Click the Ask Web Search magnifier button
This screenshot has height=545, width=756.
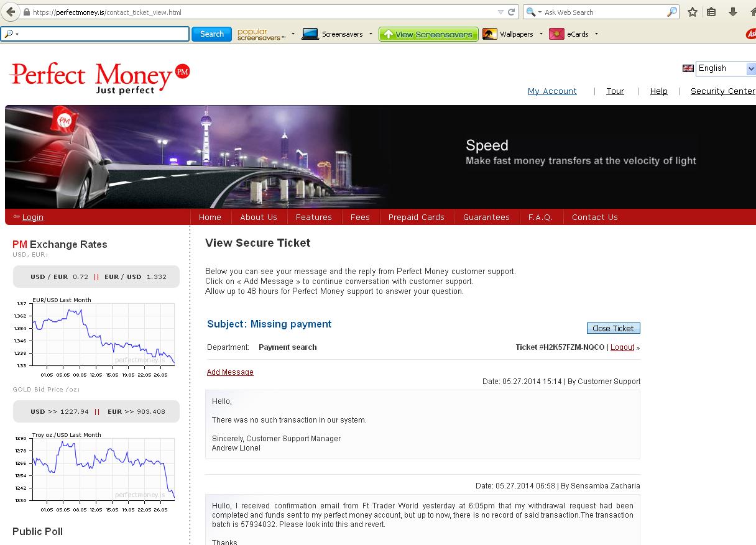click(x=671, y=12)
